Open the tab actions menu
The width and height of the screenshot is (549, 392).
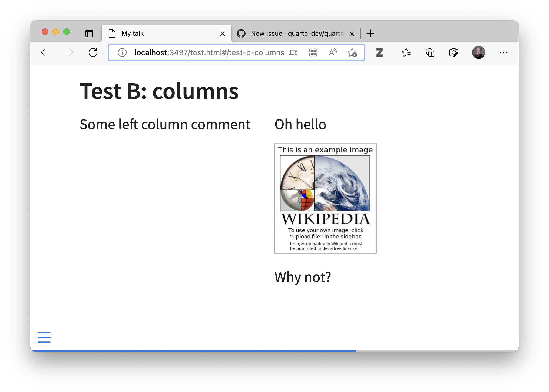click(x=89, y=33)
